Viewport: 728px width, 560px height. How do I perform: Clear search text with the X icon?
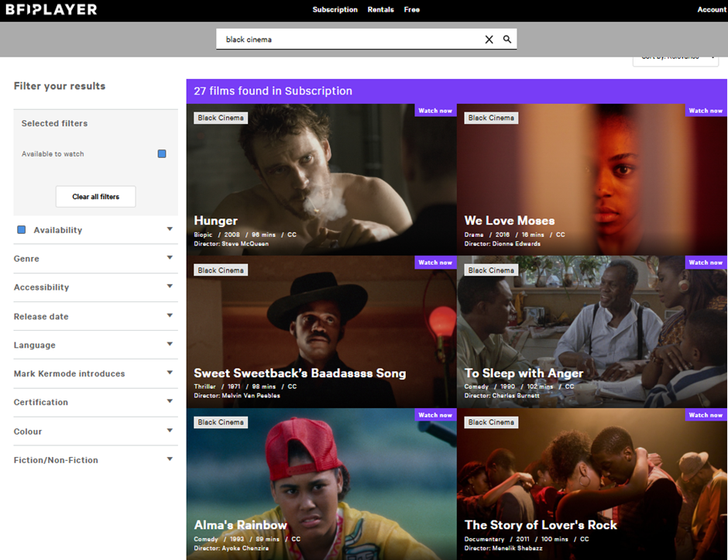pyautogui.click(x=489, y=40)
